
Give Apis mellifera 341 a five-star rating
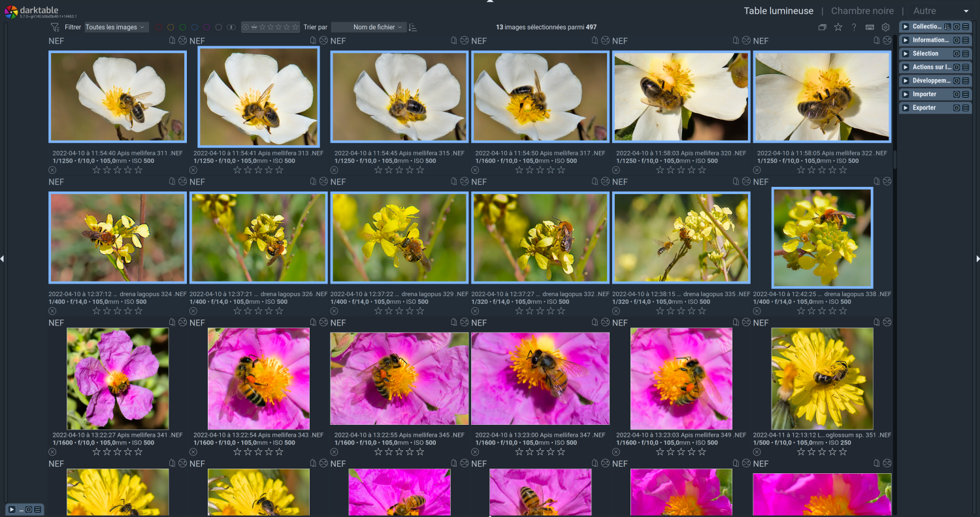tap(139, 452)
